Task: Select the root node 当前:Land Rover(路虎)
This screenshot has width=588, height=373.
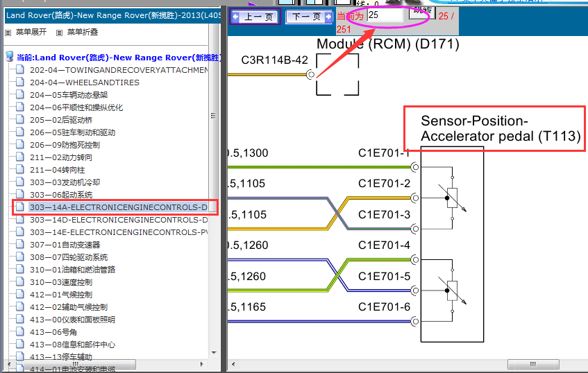Action: [x=119, y=58]
